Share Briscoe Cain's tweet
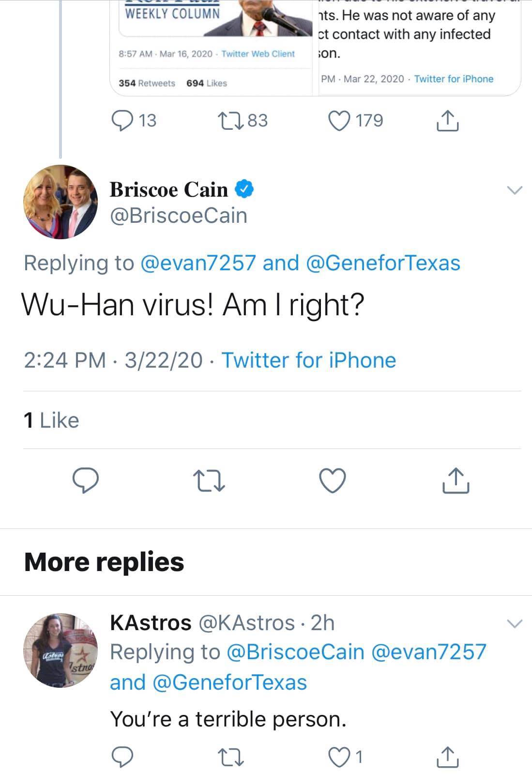Screen dimensions: 532x774 pos(456,480)
